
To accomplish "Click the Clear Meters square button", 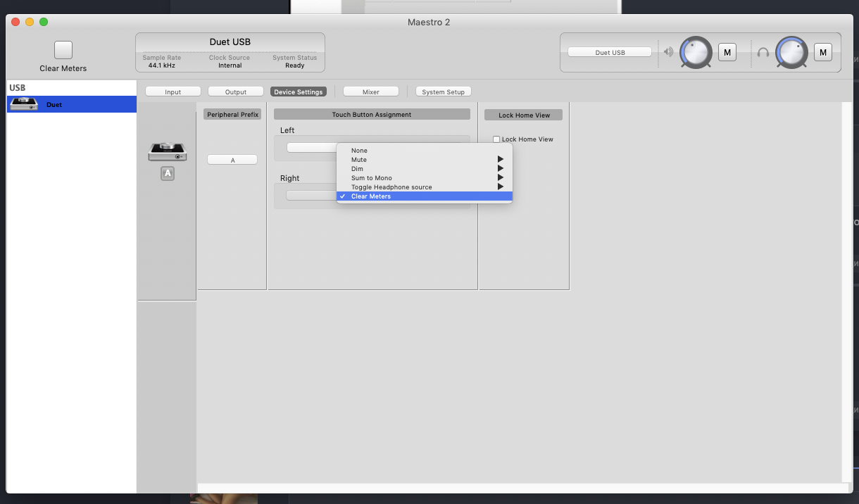I will (63, 50).
